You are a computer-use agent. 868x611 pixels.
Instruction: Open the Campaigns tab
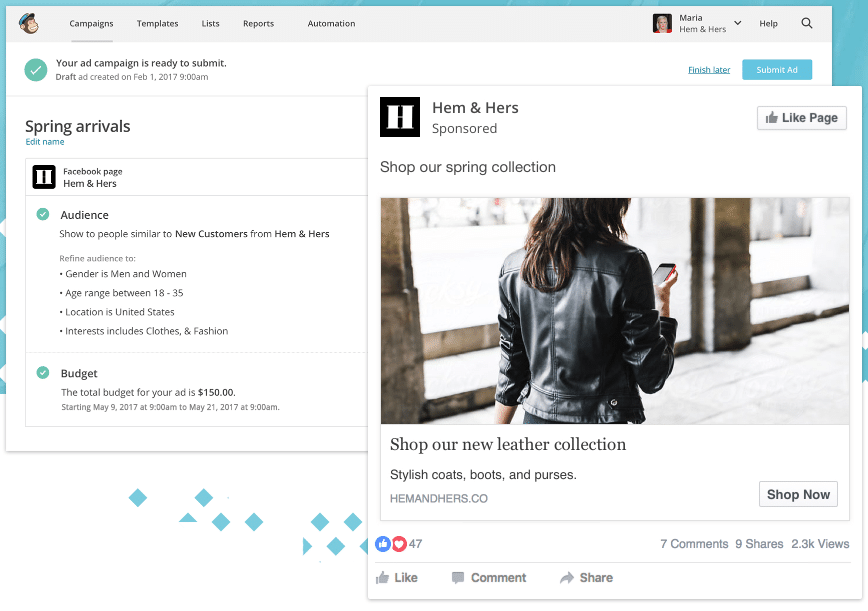(x=91, y=23)
